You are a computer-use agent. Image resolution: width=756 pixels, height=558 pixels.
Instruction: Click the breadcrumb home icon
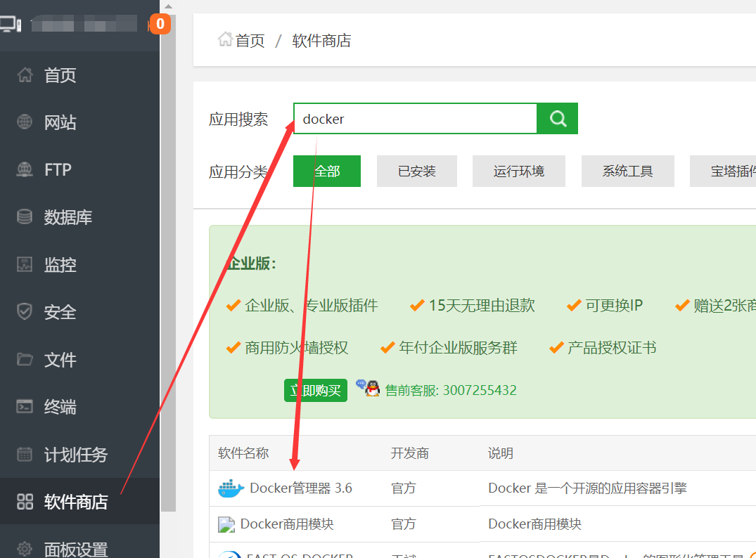pos(224,39)
